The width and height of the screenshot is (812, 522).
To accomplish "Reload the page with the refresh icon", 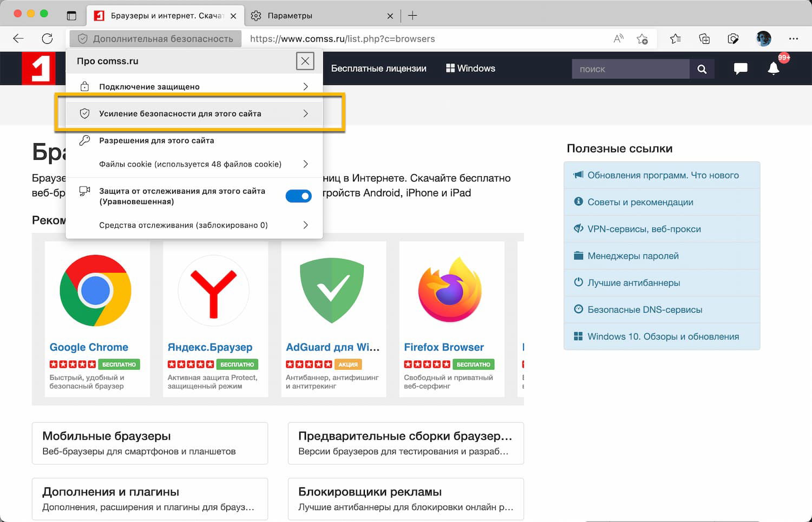I will (x=47, y=38).
